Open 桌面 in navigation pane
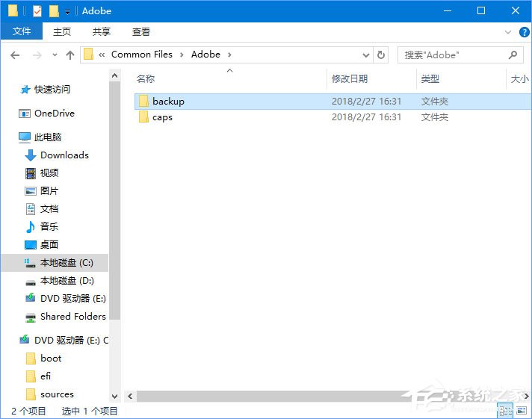The width and height of the screenshot is (532, 419). tap(49, 245)
